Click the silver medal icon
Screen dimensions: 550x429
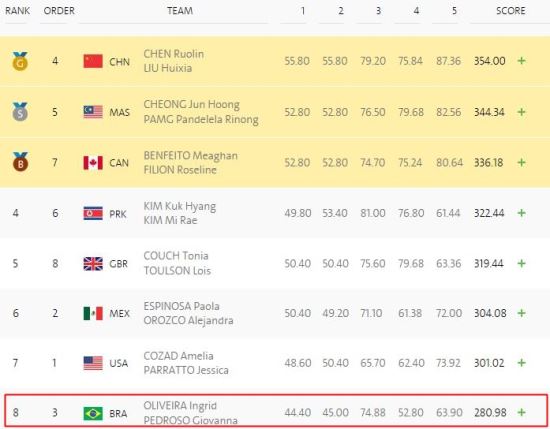[x=20, y=112]
